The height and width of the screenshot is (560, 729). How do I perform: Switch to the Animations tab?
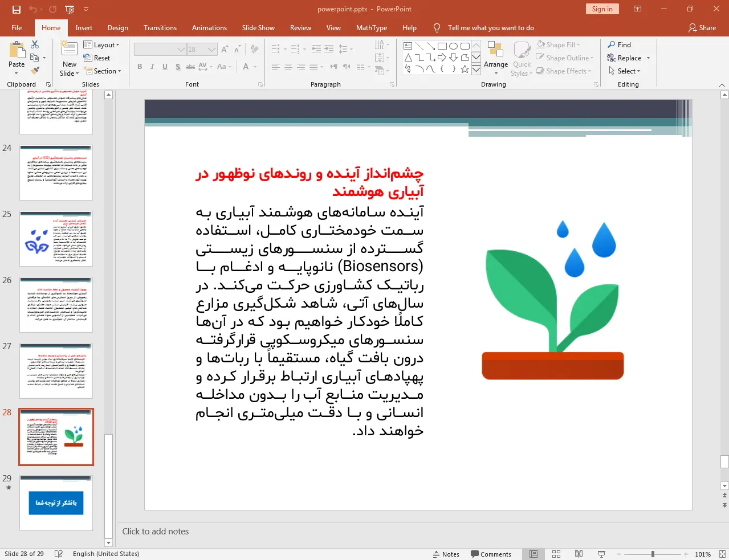coord(209,28)
